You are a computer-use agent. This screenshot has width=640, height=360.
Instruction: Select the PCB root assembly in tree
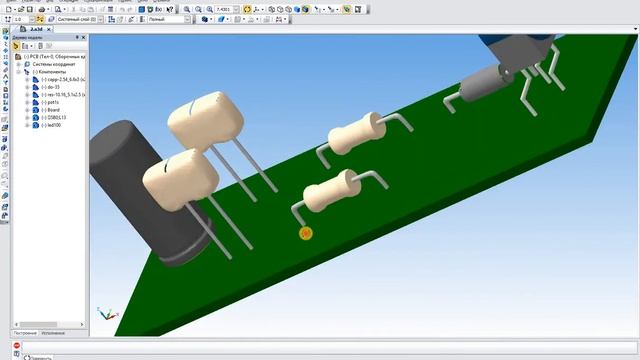pos(54,56)
